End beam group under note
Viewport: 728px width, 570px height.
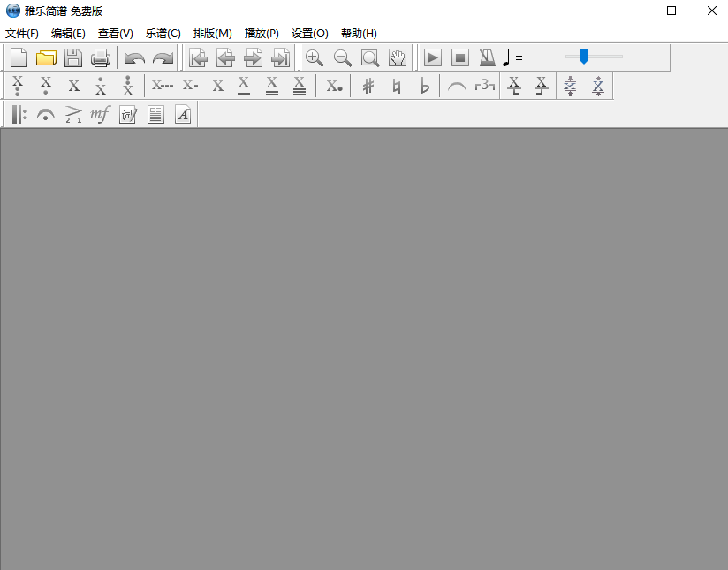[x=542, y=86]
